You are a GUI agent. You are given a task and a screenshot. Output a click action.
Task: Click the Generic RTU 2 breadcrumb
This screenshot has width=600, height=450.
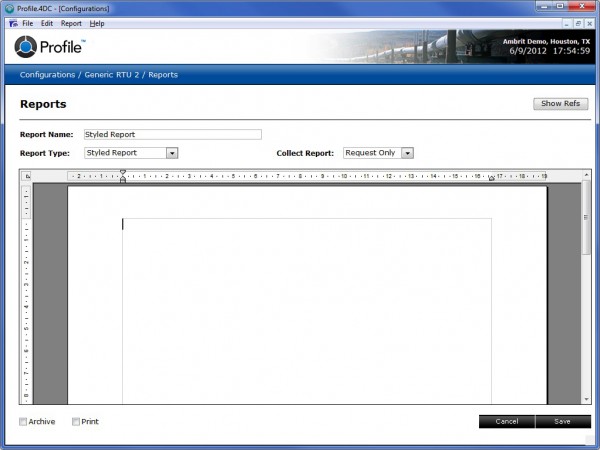coord(112,75)
